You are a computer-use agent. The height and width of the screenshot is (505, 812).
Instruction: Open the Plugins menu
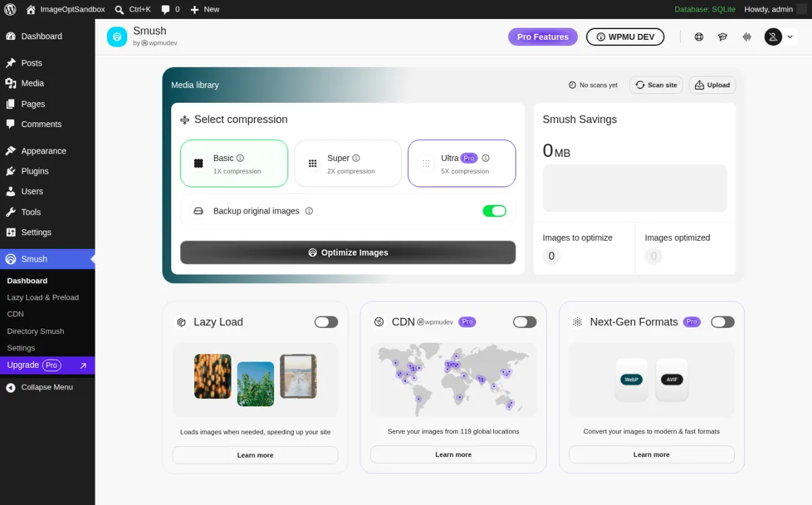point(47,171)
